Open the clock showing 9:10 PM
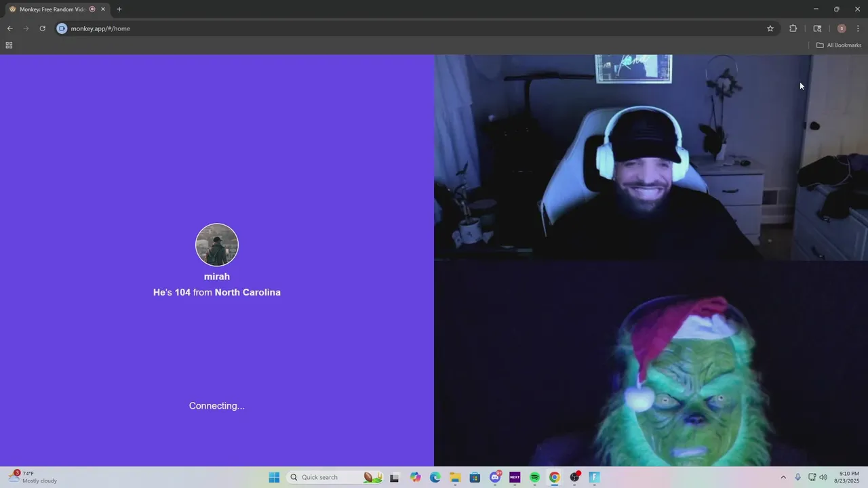868x488 pixels. [x=847, y=477]
